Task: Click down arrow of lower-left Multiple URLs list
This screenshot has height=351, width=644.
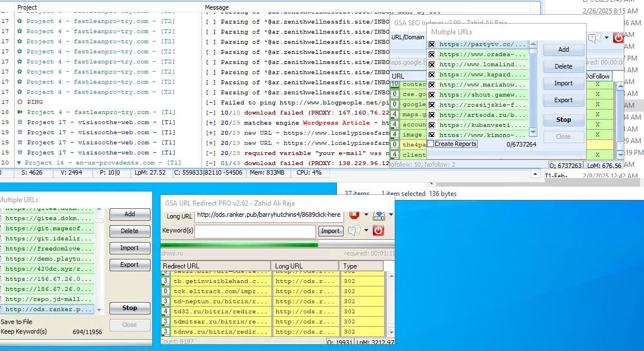Action: (x=99, y=310)
